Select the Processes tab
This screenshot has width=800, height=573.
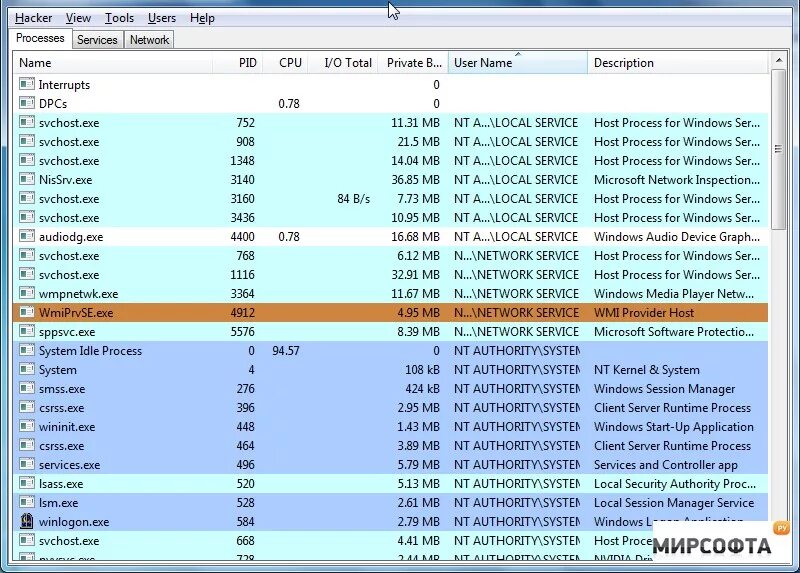point(40,38)
